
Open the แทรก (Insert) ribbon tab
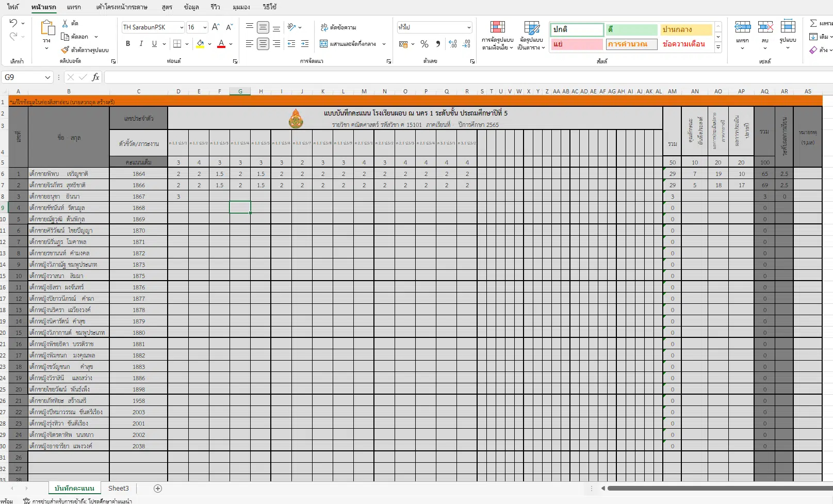click(x=74, y=7)
